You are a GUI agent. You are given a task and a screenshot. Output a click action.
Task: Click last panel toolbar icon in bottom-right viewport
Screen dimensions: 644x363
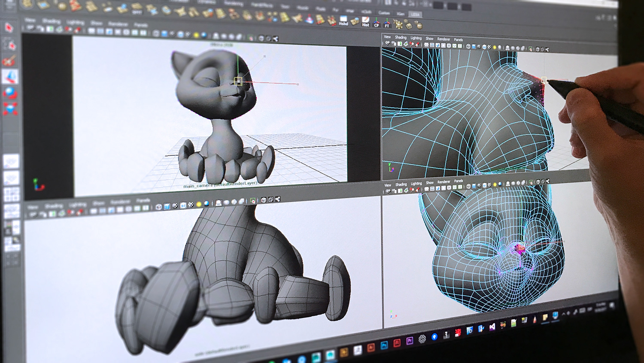tap(548, 181)
